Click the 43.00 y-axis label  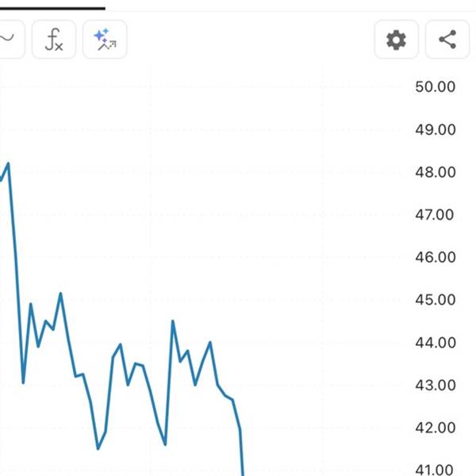[x=436, y=386]
